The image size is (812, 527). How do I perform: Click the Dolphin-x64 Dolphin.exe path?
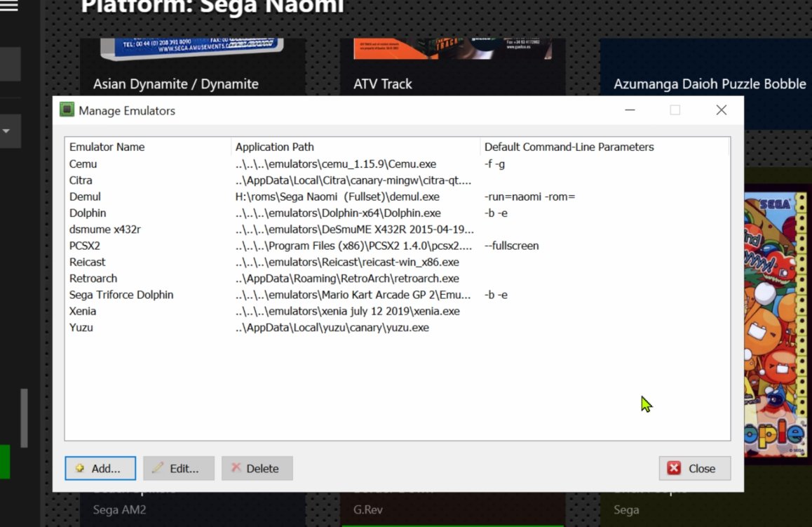(338, 213)
